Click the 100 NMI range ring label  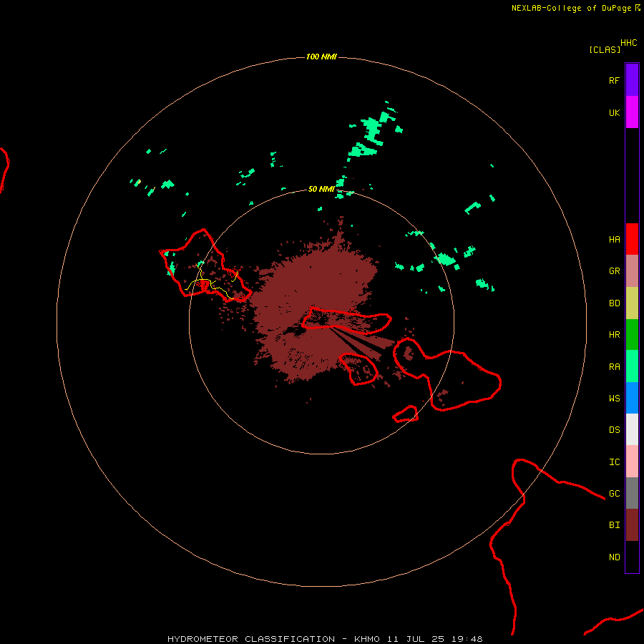point(321,57)
